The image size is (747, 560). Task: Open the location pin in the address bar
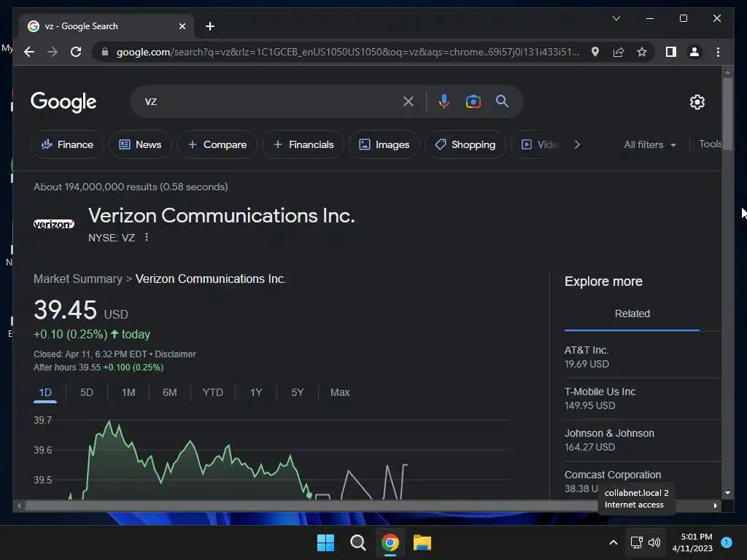595,52
